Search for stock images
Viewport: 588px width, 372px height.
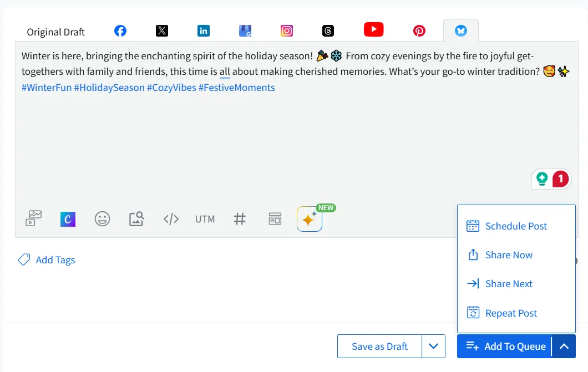[136, 219]
